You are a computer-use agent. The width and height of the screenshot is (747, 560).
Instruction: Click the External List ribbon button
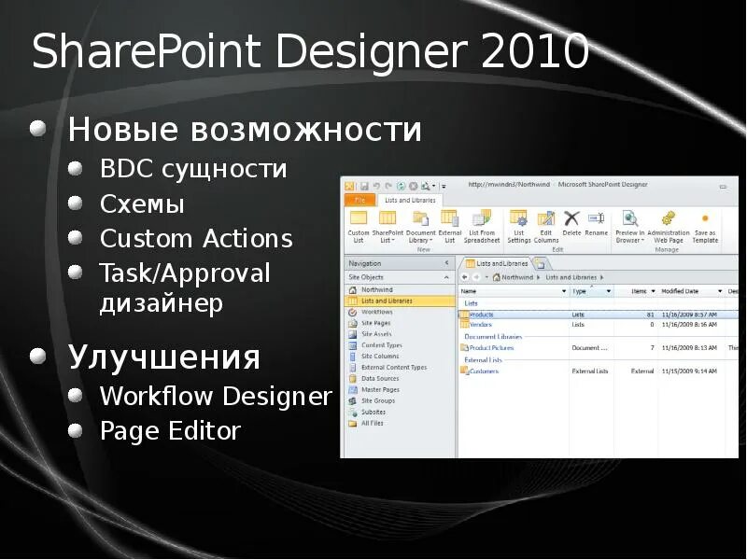click(450, 227)
